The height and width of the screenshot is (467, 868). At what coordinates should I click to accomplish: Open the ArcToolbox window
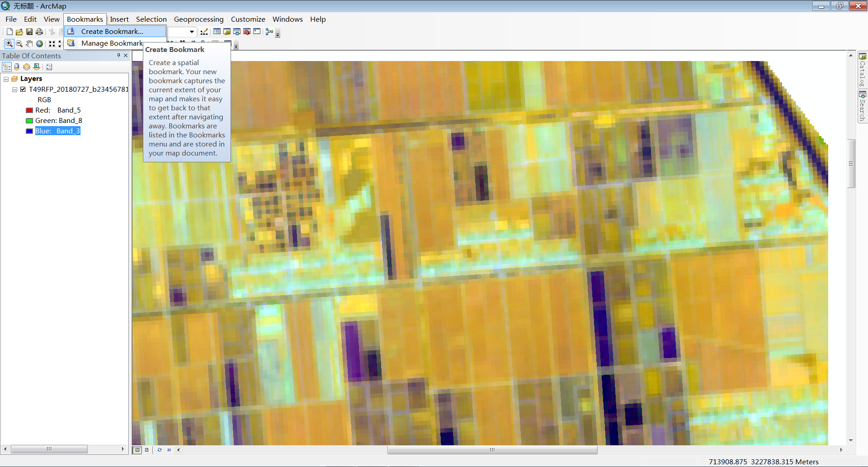[x=247, y=32]
